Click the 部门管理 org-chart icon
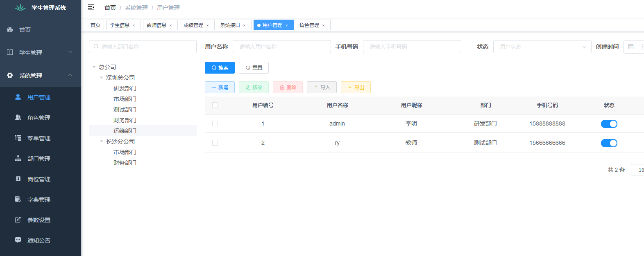This screenshot has height=256, width=644. click(18, 158)
